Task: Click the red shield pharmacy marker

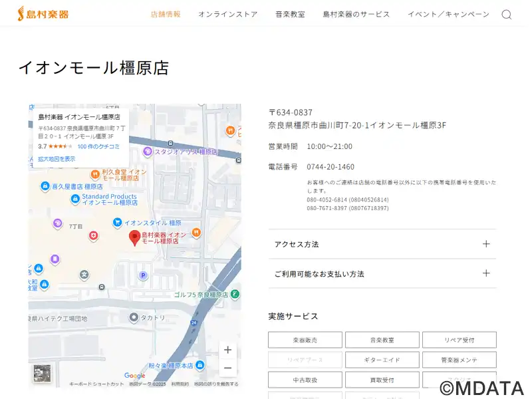Action: click(x=93, y=235)
